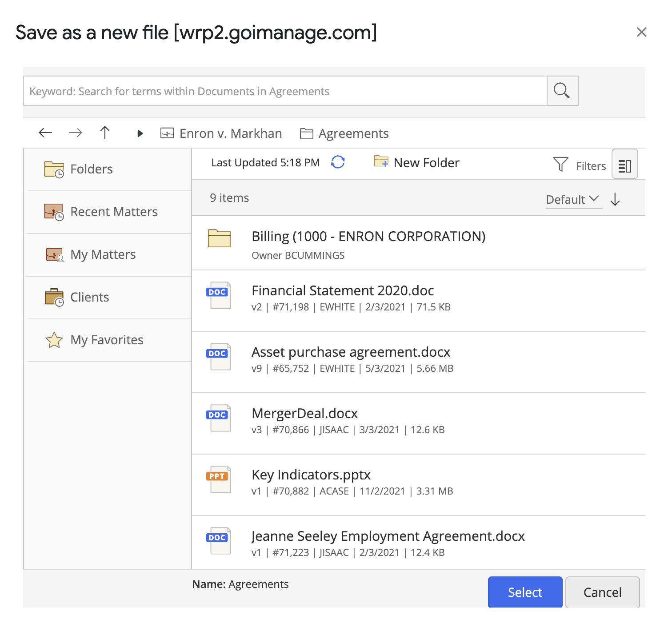Cancel the save dialog
672x628 pixels.
602,592
